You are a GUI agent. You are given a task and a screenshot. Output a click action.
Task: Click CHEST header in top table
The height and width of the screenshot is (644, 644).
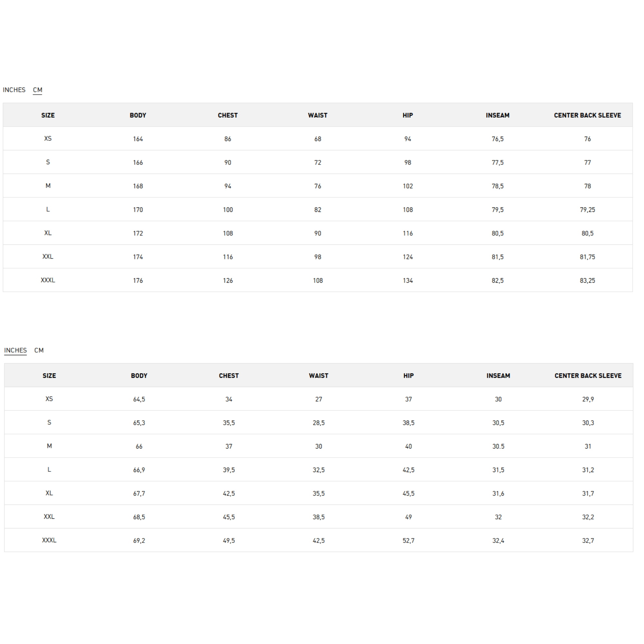228,115
